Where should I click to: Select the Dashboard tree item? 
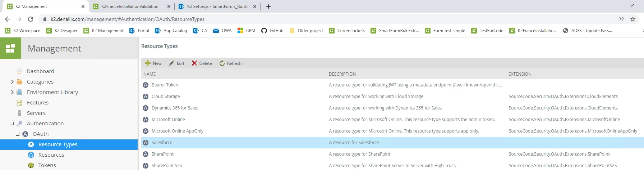pos(40,71)
